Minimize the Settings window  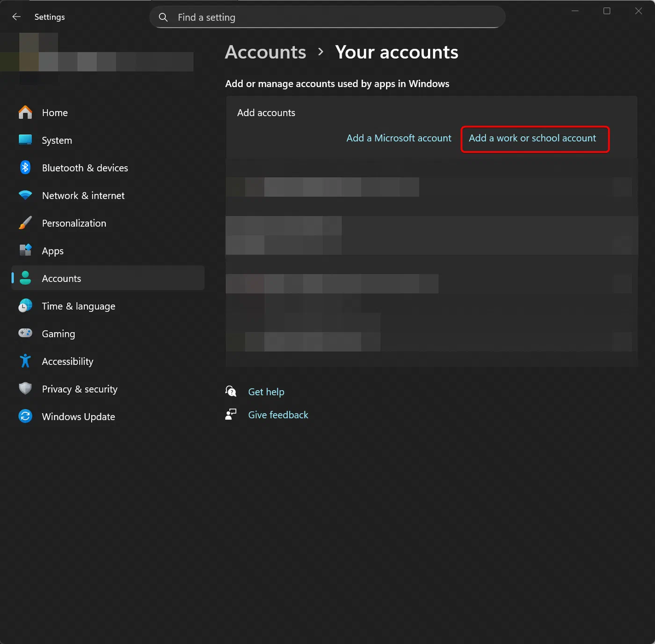pyautogui.click(x=575, y=11)
